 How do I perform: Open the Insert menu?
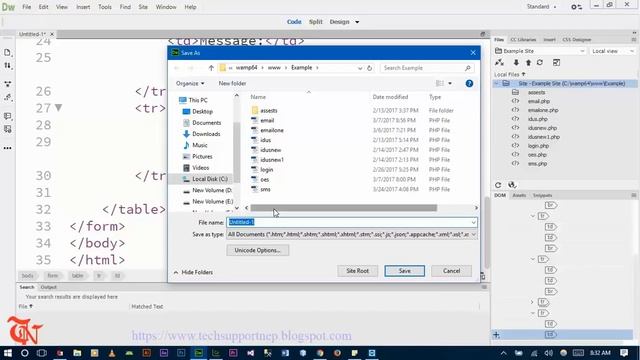click(83, 7)
